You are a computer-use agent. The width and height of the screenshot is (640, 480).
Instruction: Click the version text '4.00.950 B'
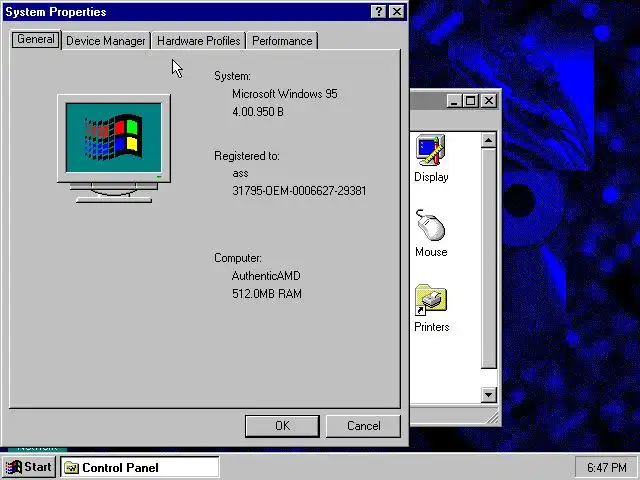click(x=258, y=112)
